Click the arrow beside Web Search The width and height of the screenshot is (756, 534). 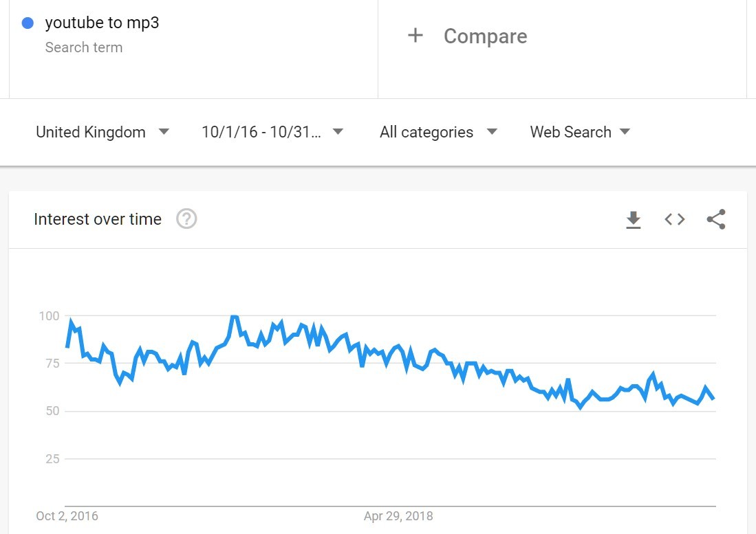(625, 131)
